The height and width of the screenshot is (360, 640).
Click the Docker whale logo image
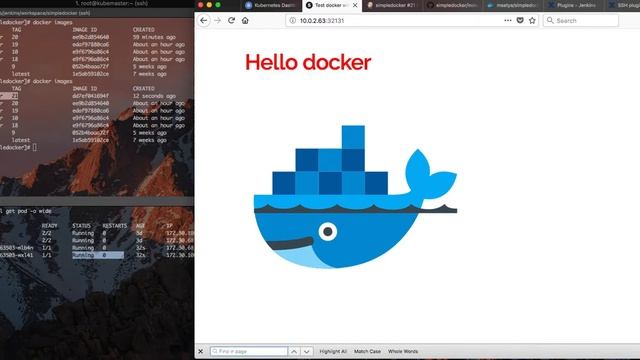point(355,197)
